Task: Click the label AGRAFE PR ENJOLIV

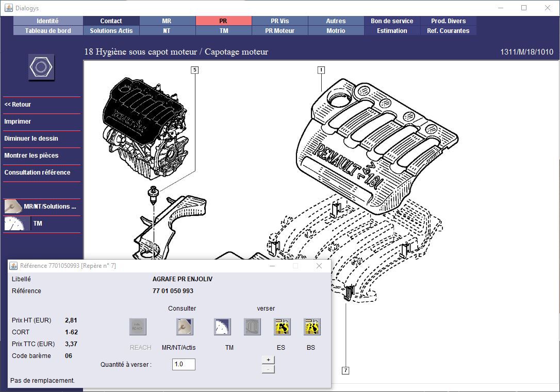Action: [x=183, y=279]
